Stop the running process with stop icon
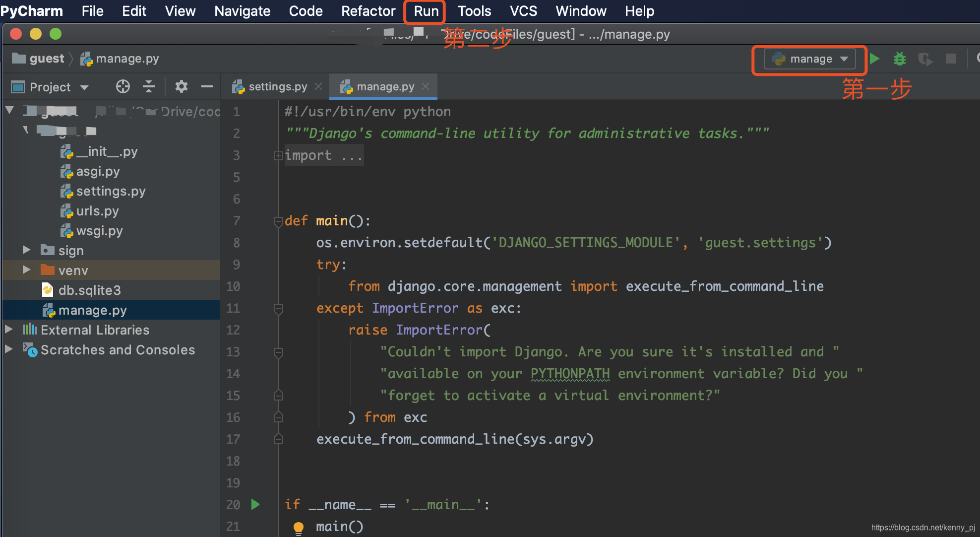 pos(951,59)
